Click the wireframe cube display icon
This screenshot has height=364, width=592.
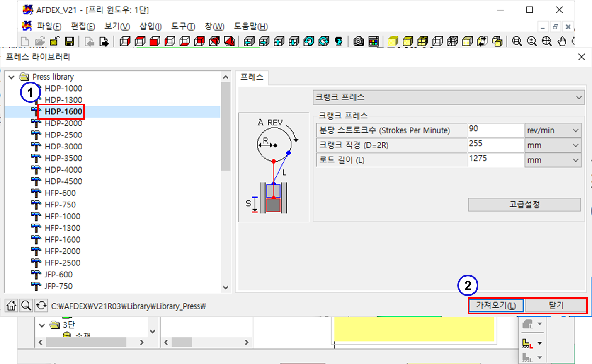coord(438,41)
